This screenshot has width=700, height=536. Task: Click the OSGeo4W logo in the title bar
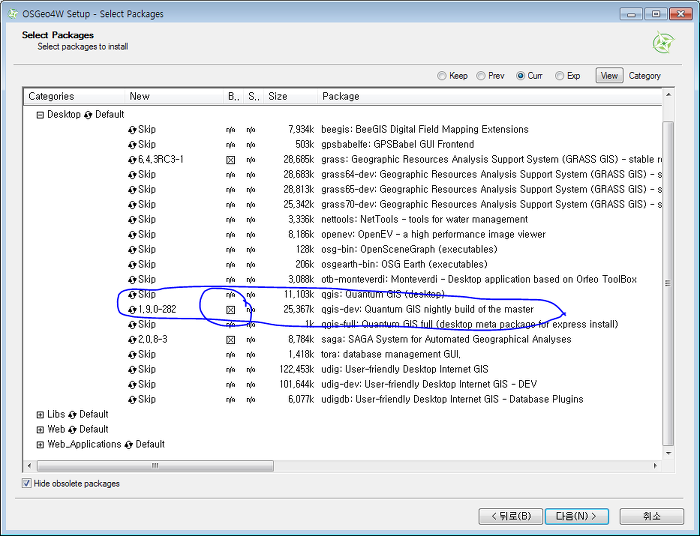tap(13, 14)
